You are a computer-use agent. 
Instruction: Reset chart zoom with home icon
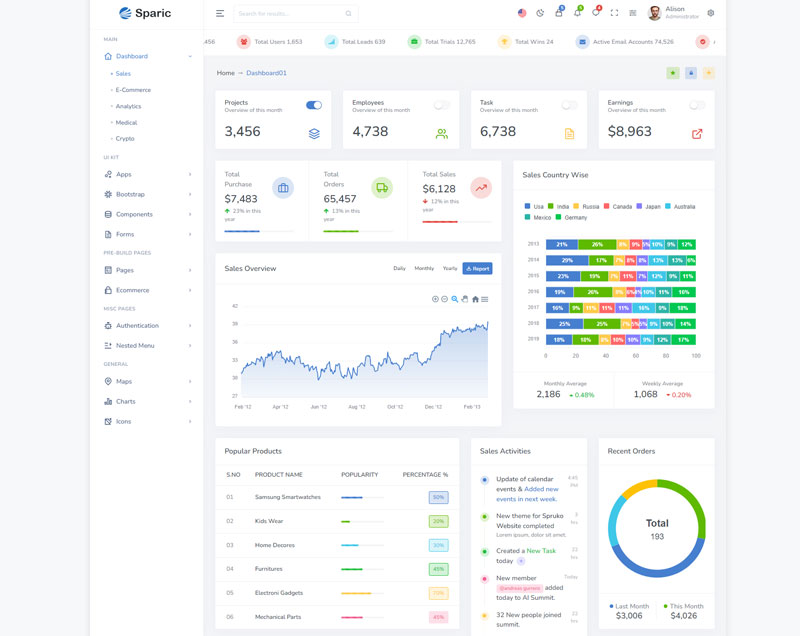point(475,299)
